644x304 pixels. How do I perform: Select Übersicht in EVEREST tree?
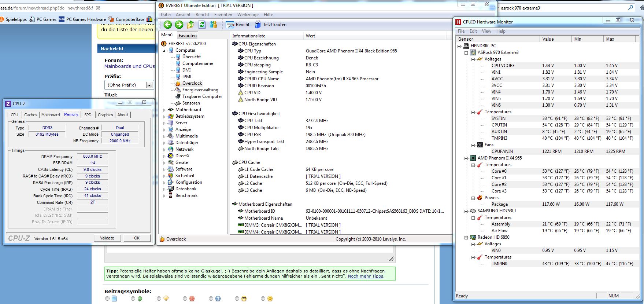coord(192,57)
